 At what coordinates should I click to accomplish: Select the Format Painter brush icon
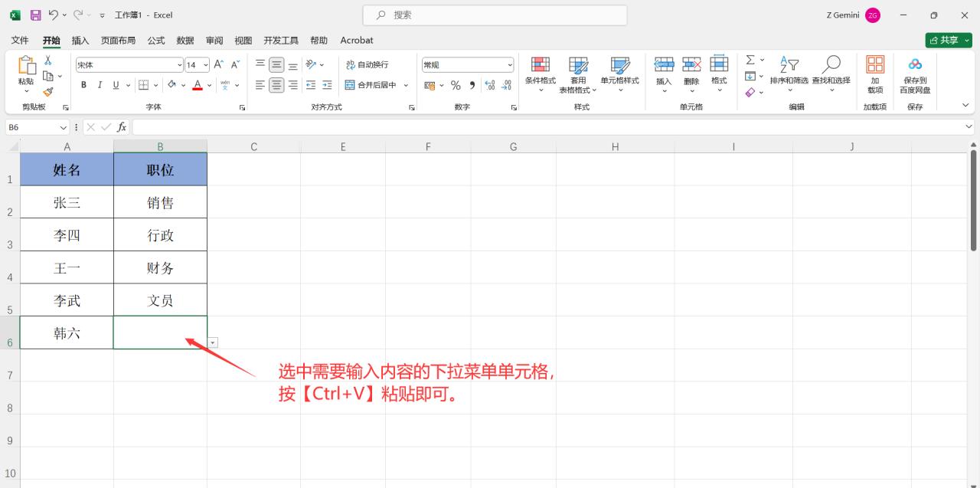click(x=47, y=91)
